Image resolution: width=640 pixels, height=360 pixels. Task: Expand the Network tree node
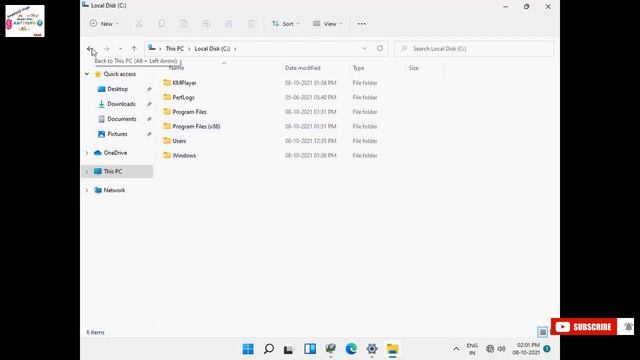tap(87, 190)
